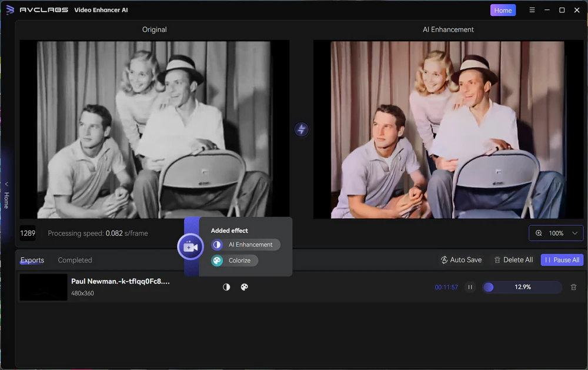Viewport: 588px width, 370px height.
Task: Click the Home button
Action: tap(503, 9)
